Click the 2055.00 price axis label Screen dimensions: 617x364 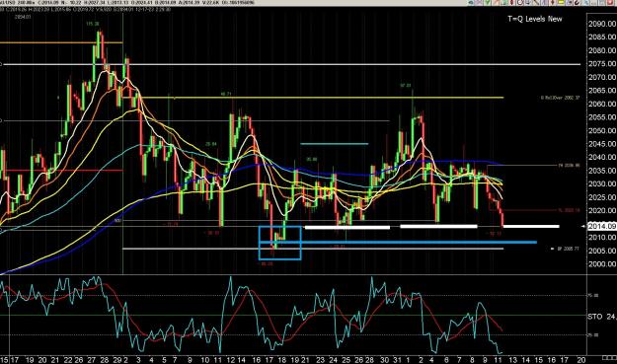[602, 117]
